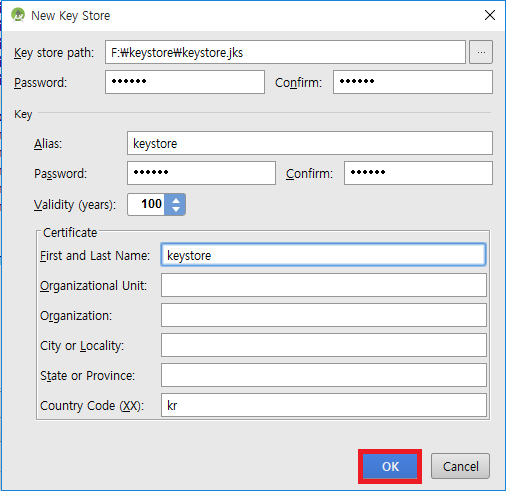Image resolution: width=506 pixels, height=491 pixels.
Task: Click the 'New Key Store' window title
Action: tap(70, 16)
